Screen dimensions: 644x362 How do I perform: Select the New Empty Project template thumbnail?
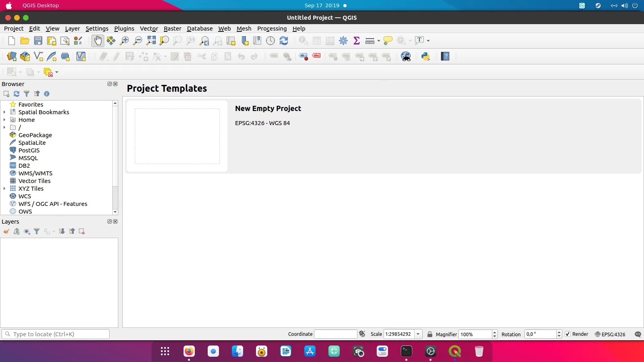coord(177,136)
